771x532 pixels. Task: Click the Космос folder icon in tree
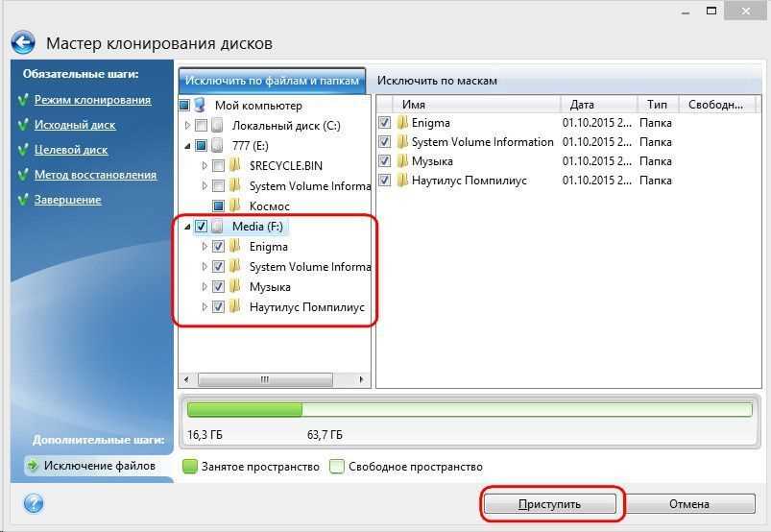coord(235,206)
